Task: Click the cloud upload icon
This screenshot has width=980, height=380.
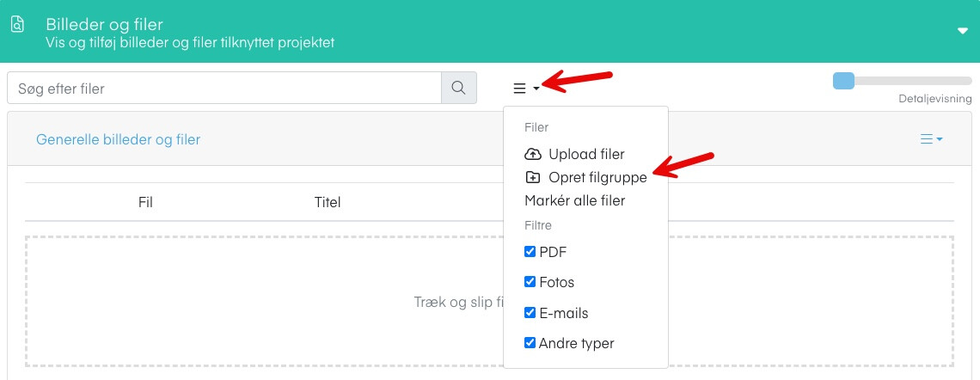Action: [x=532, y=154]
